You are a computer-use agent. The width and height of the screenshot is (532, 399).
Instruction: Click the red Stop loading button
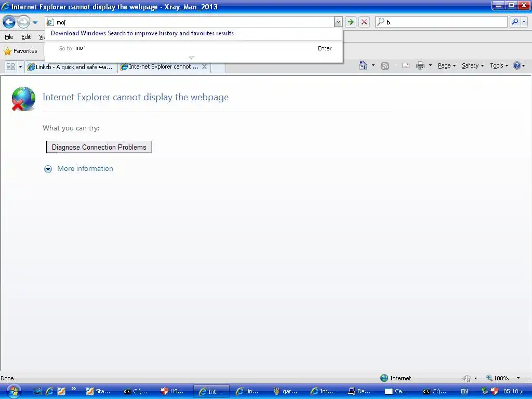pos(364,22)
